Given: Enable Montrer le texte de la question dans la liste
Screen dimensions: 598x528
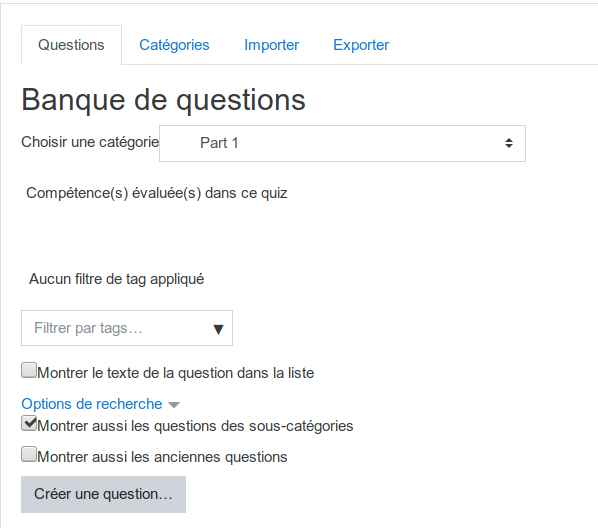Looking at the screenshot, I should [29, 370].
